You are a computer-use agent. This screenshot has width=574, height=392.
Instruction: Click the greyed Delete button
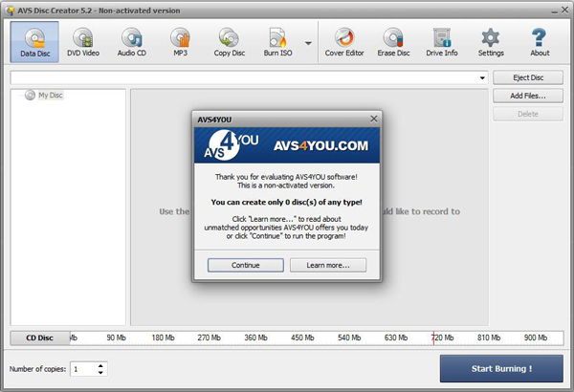(x=528, y=114)
